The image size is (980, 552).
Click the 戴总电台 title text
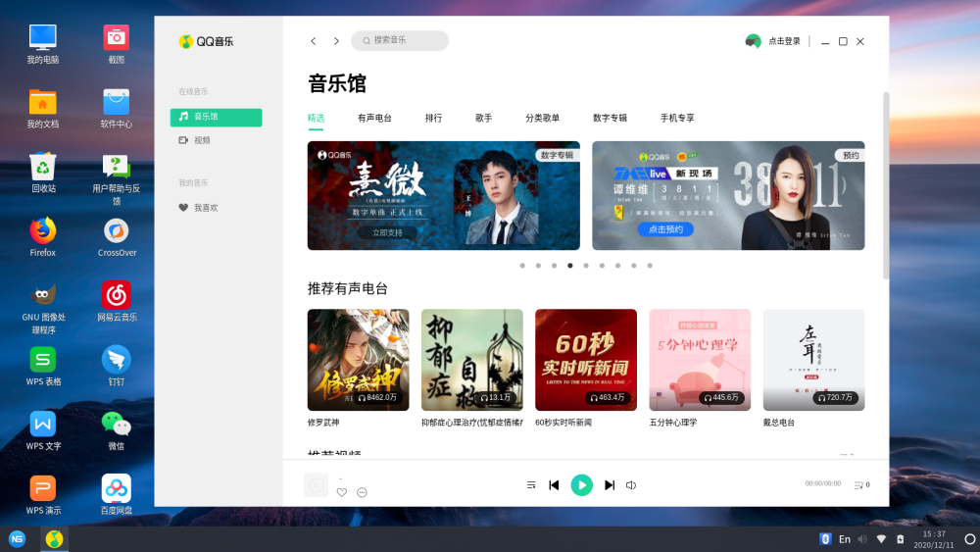click(779, 423)
